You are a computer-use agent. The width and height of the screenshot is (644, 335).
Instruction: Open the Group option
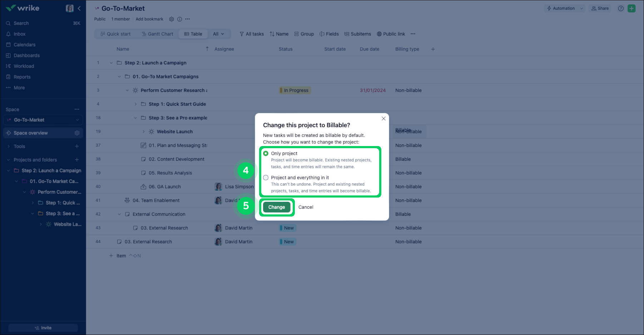[x=304, y=34]
